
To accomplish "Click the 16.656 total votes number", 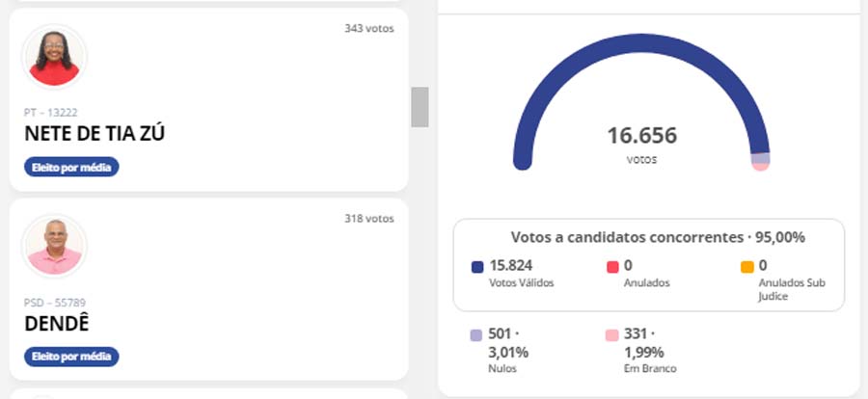I will tap(641, 135).
